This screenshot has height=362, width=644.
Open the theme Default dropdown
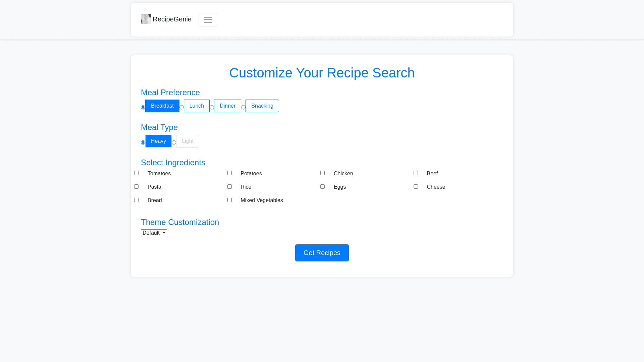coord(154,233)
